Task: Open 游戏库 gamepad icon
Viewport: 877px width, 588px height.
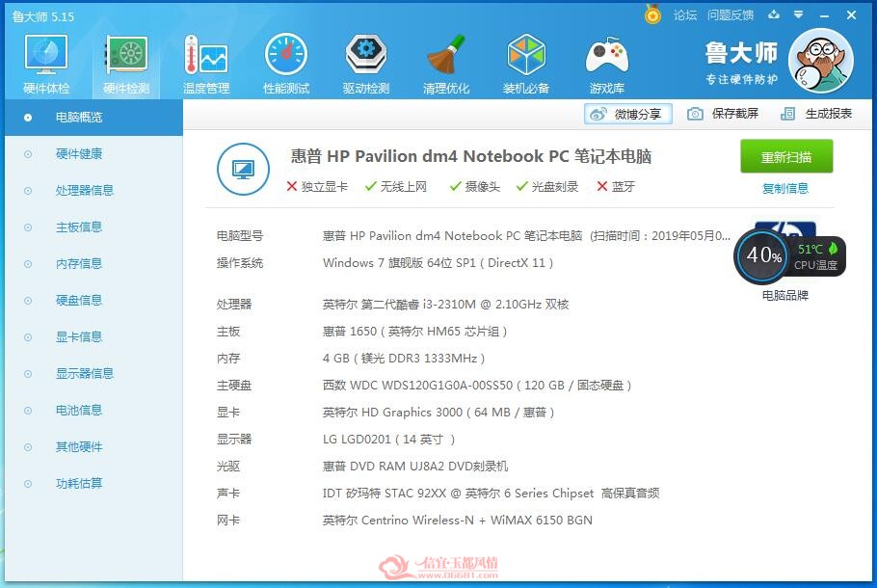Action: [x=607, y=64]
